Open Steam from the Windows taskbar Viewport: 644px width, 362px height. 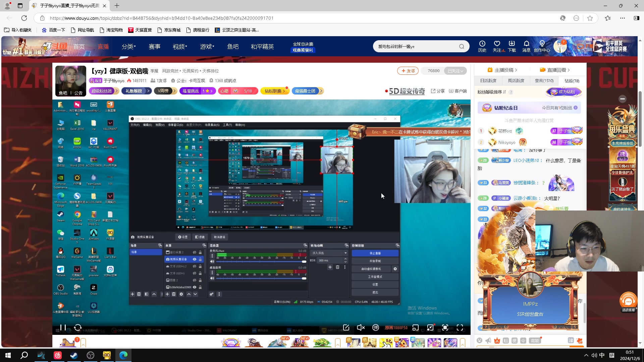tap(74, 355)
